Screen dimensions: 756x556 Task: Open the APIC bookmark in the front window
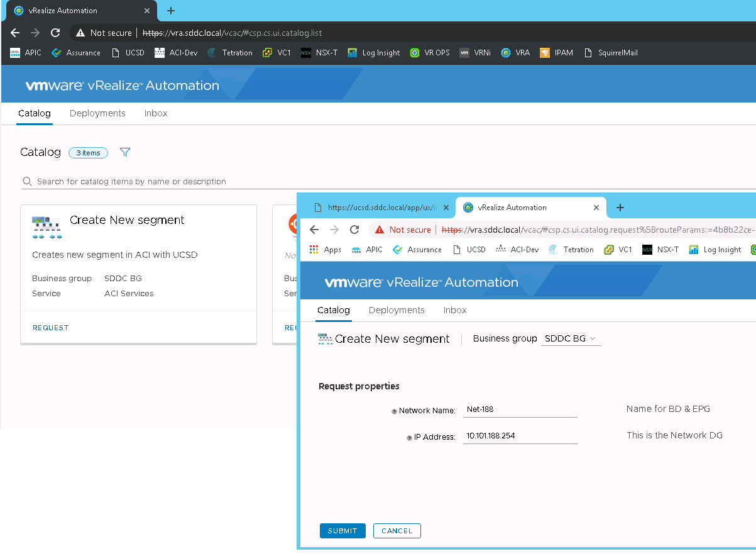click(x=367, y=250)
